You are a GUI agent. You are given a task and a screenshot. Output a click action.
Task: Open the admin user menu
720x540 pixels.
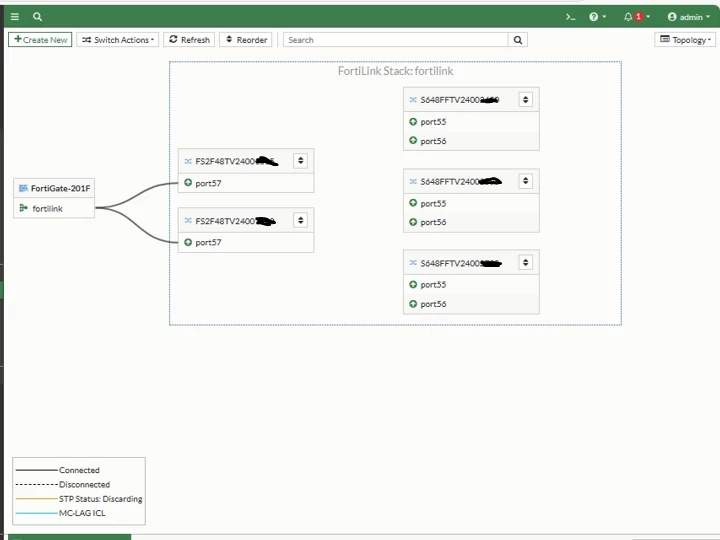(689, 17)
